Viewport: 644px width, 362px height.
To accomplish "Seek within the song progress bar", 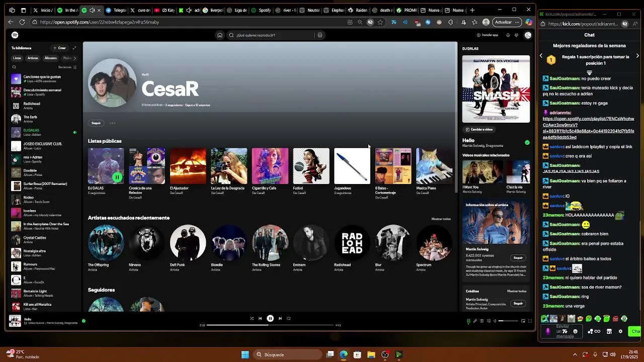I will (270, 325).
